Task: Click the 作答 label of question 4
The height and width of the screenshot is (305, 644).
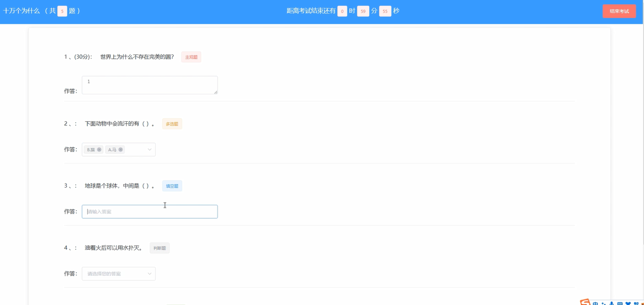Action: tap(71, 274)
